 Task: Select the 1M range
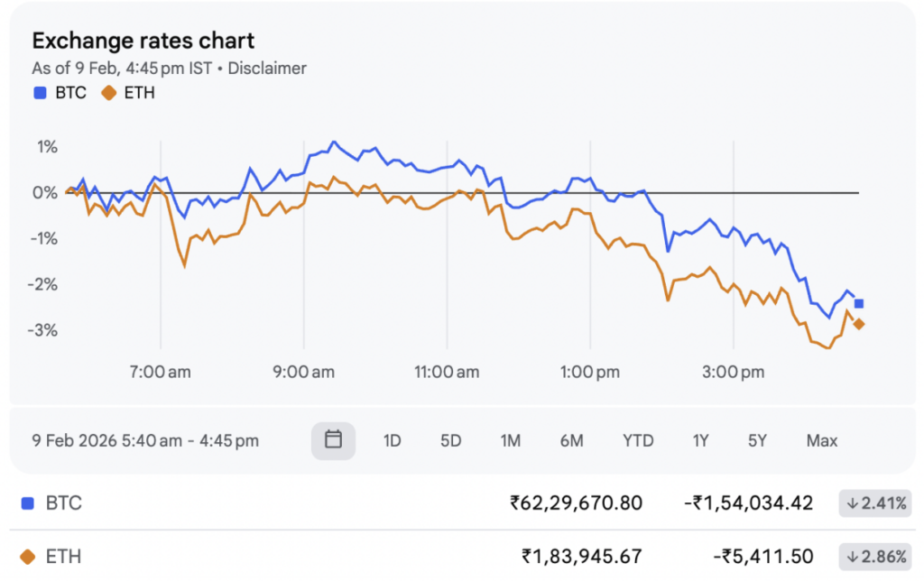click(x=511, y=440)
